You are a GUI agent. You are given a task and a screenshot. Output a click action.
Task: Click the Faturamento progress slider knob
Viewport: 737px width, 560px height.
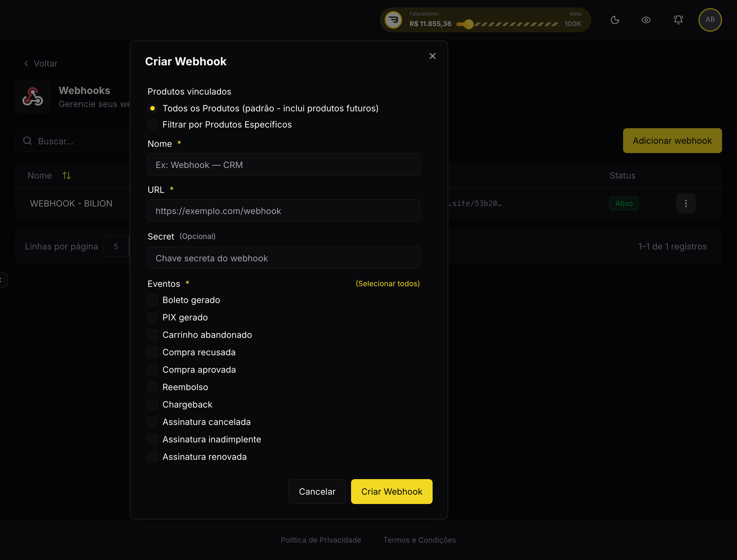click(x=468, y=24)
